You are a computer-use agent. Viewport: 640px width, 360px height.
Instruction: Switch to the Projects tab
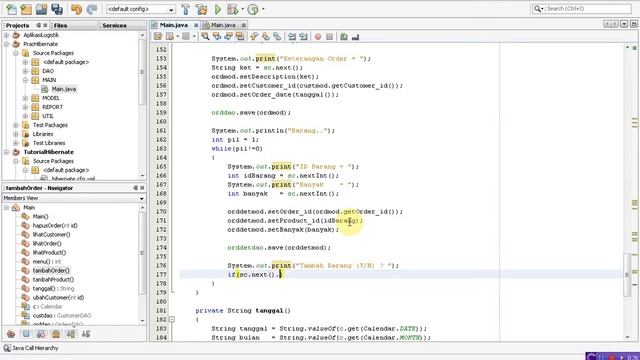click(x=18, y=25)
